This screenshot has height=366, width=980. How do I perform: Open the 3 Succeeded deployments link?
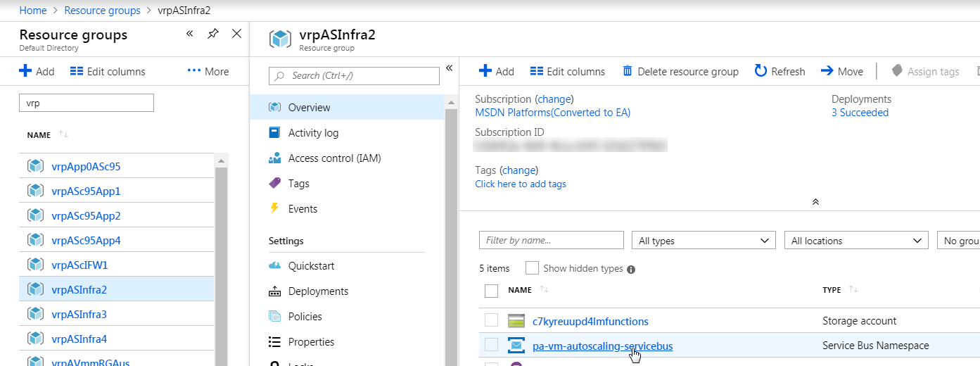[860, 113]
